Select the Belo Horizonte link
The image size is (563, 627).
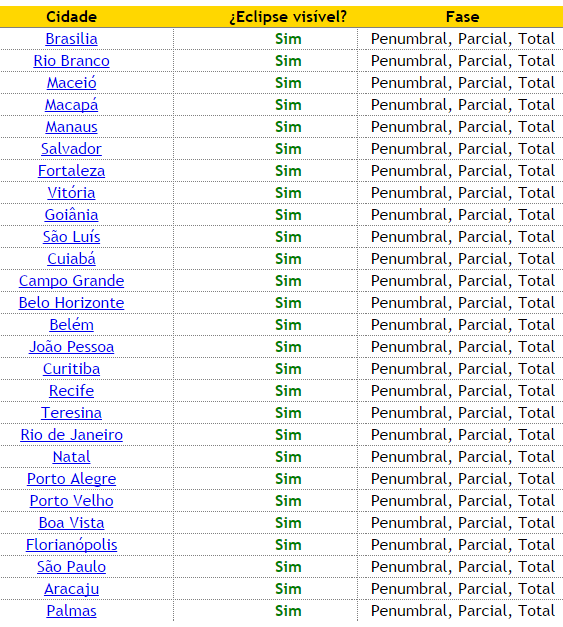(71, 303)
